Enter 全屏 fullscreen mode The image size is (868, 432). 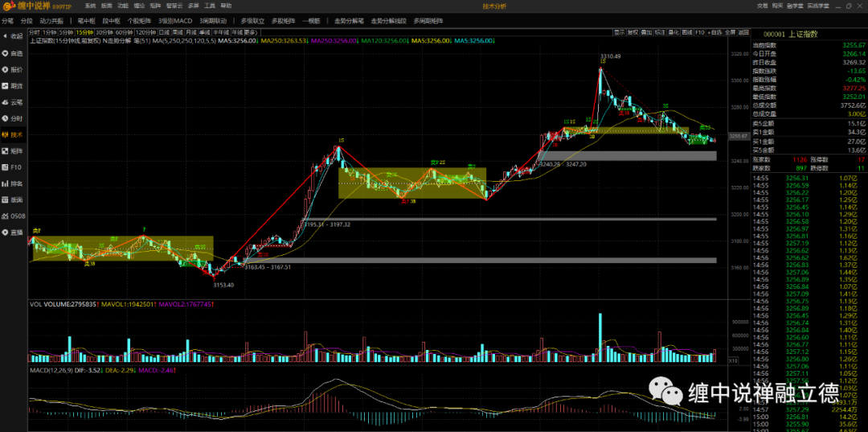click(x=730, y=32)
